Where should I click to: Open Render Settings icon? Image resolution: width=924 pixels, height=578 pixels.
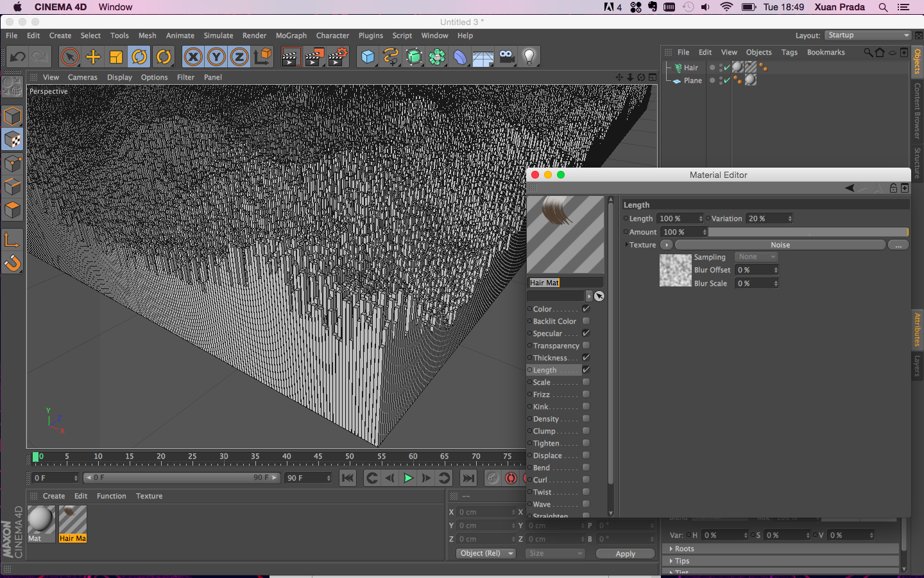tap(338, 57)
